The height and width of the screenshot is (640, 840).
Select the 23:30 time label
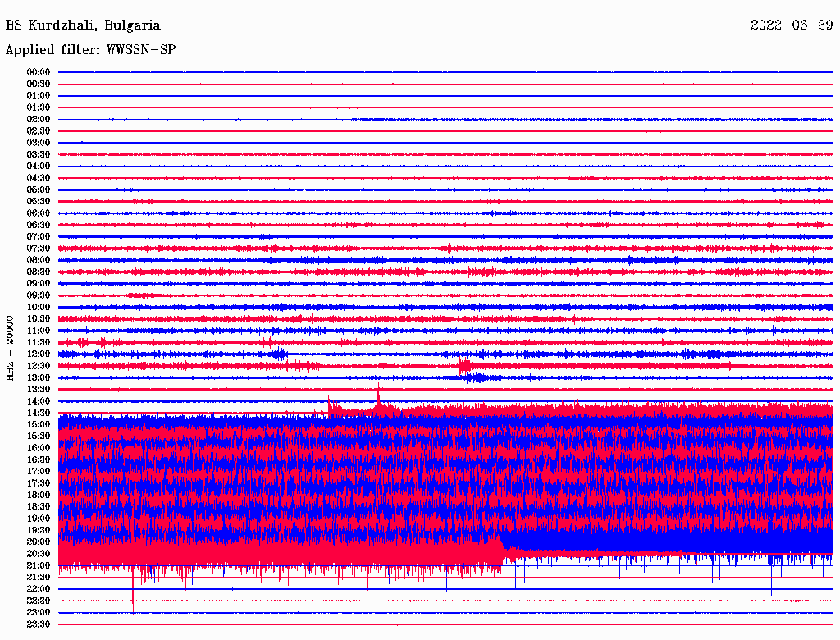coord(39,624)
